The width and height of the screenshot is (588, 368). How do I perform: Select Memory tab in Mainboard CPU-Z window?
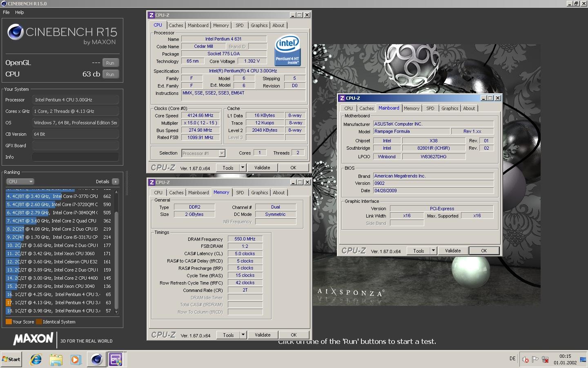(412, 108)
